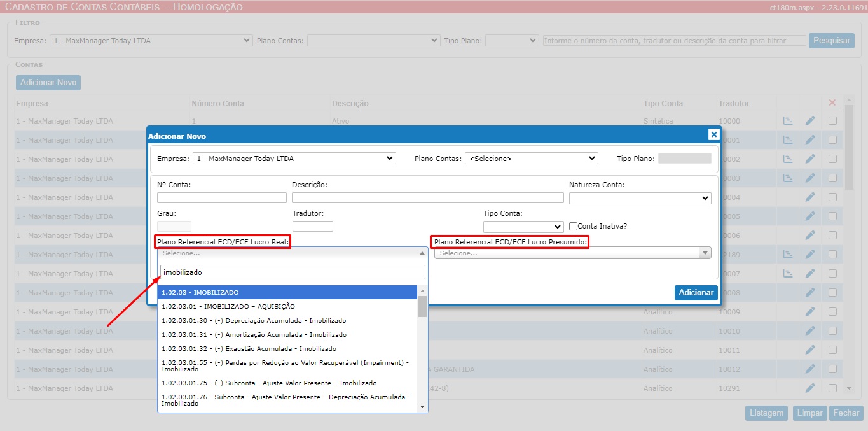The image size is (868, 431).
Task: Open the Lucro Presumido Selecione... dropdown
Action: click(572, 253)
